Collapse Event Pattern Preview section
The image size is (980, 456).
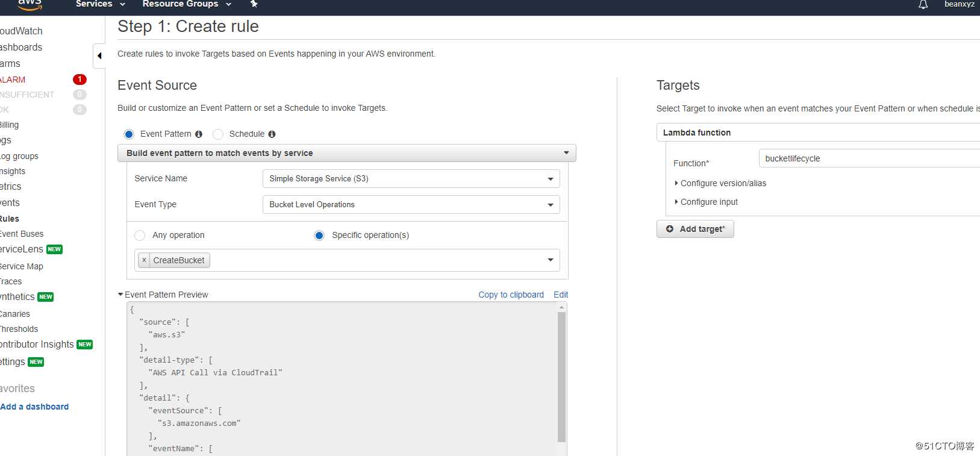163,295
